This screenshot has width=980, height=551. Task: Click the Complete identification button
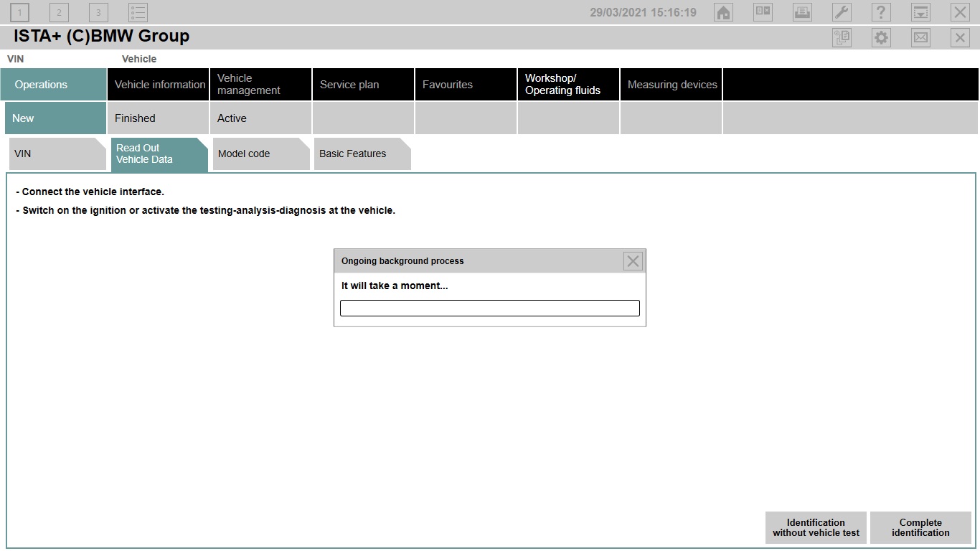click(x=920, y=527)
